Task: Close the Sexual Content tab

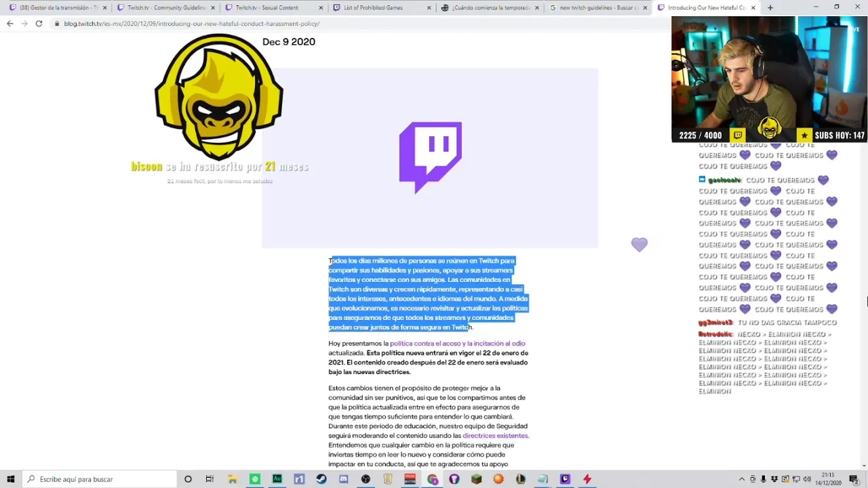Action: coord(321,8)
